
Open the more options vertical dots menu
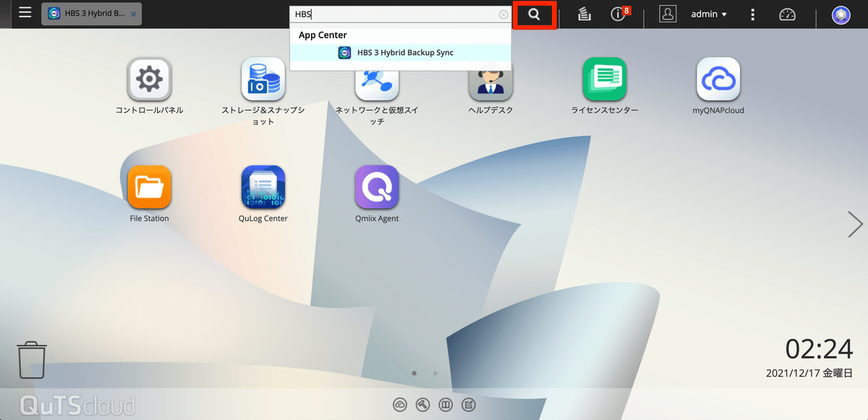[753, 14]
